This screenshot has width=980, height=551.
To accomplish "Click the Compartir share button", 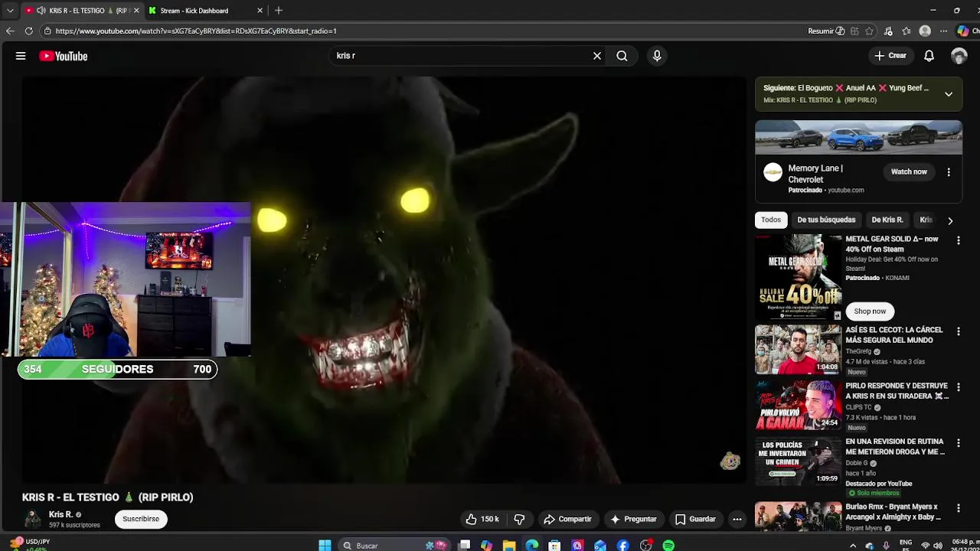I will pyautogui.click(x=567, y=519).
